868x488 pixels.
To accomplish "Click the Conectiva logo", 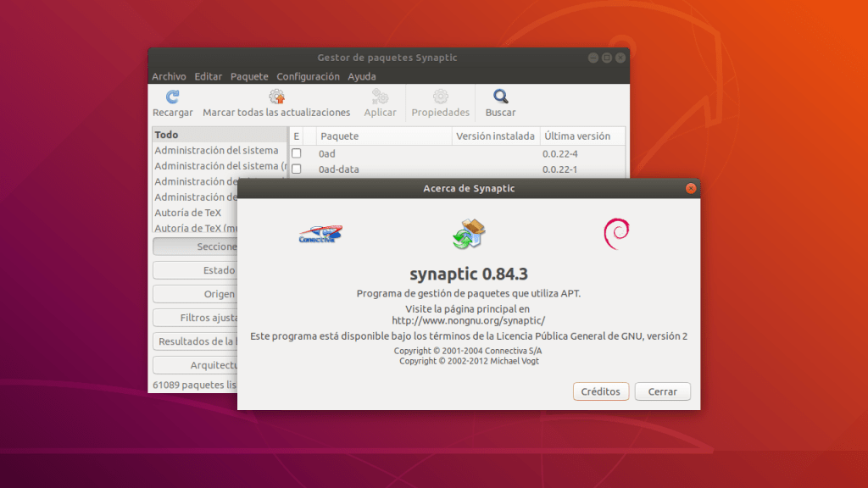I will click(x=320, y=232).
